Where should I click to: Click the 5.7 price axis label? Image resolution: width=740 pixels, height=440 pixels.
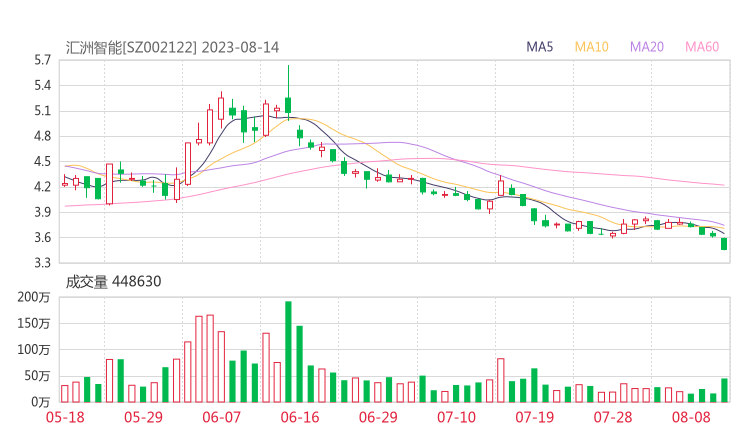click(x=42, y=60)
